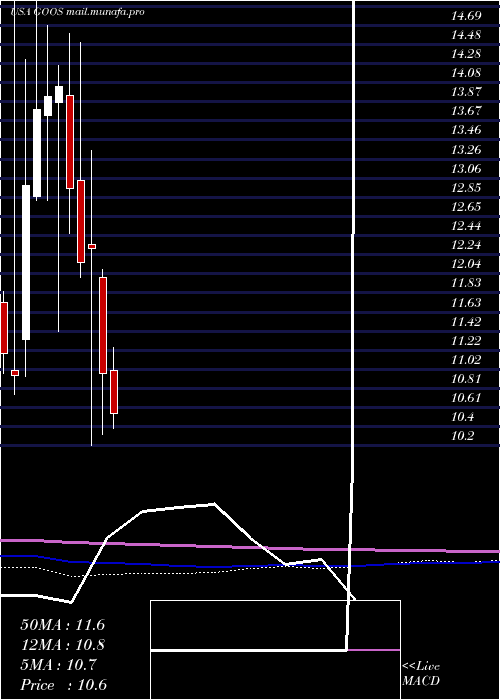Screen dimensions: 500x700
Task: Select the 14.28 price axis label
Action: coord(466,54)
